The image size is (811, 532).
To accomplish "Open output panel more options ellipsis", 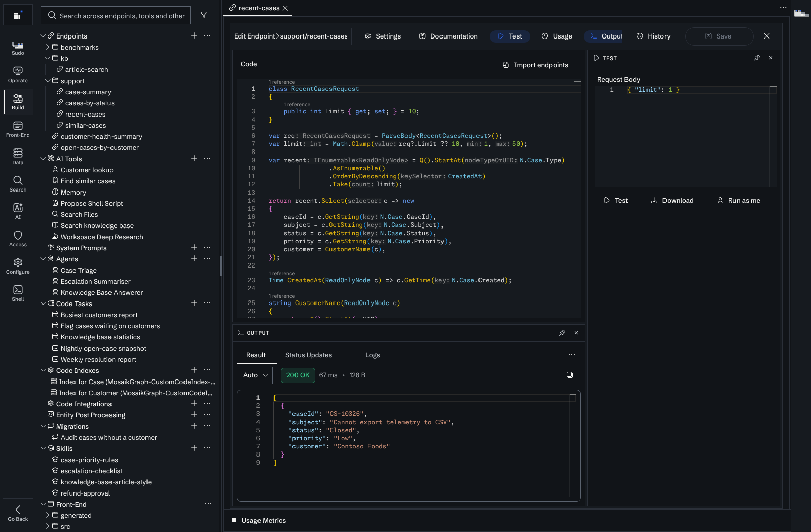I will click(x=572, y=355).
